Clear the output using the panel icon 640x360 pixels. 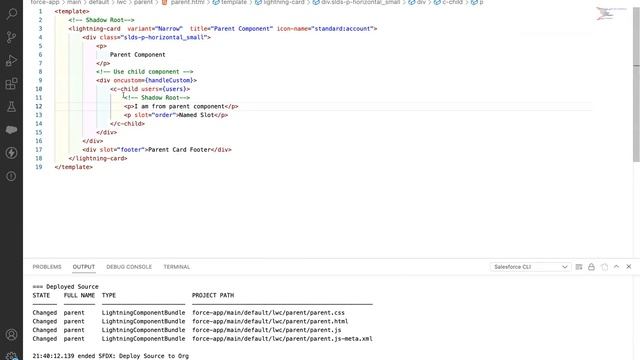tap(579, 267)
